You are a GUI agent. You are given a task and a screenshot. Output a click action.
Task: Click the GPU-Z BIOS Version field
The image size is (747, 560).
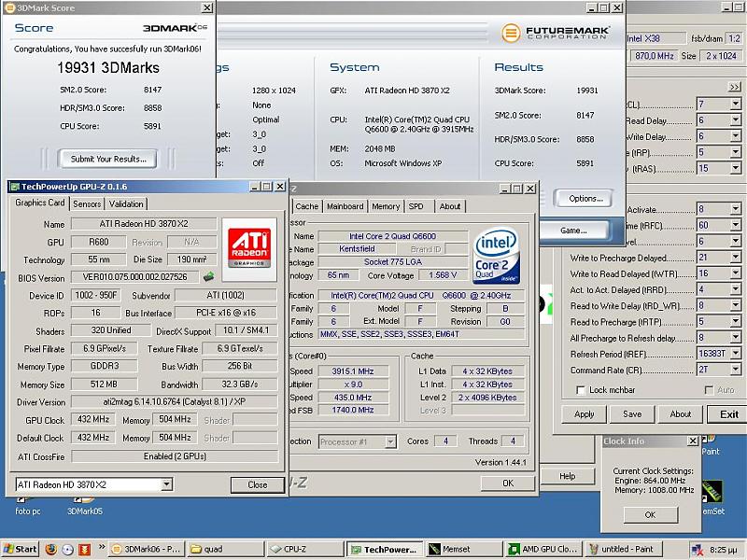[x=134, y=277]
